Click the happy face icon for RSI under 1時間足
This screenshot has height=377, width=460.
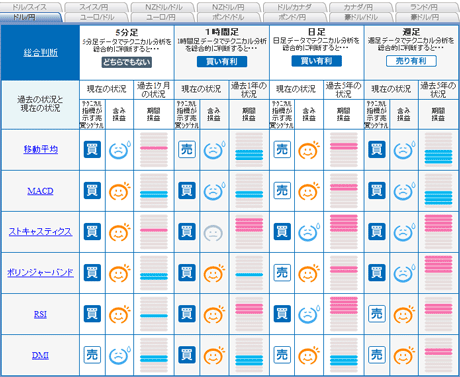point(214,314)
